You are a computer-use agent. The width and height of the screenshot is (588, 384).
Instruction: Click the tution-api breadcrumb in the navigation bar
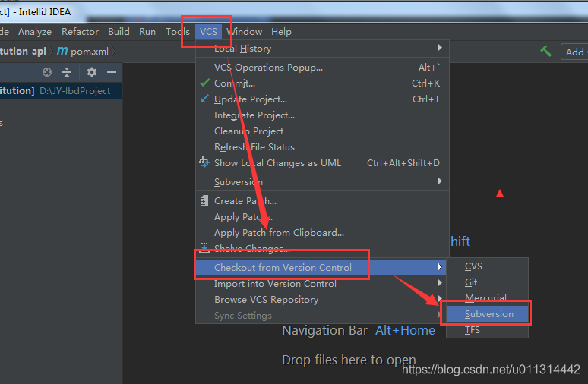pyautogui.click(x=23, y=52)
